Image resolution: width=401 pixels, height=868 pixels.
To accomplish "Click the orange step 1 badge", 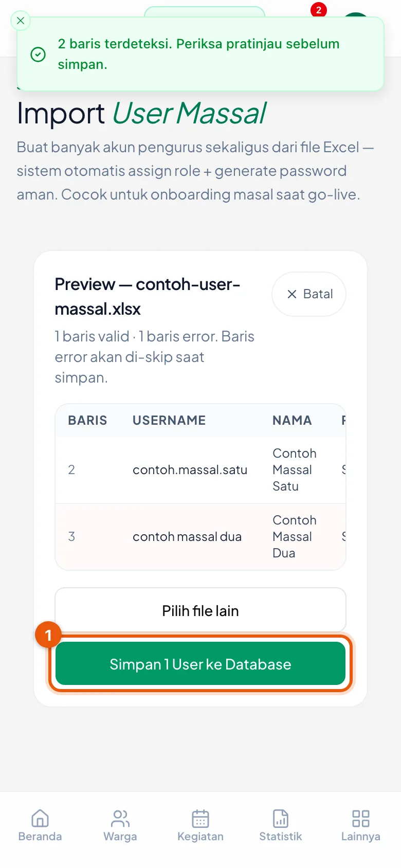I will [48, 636].
